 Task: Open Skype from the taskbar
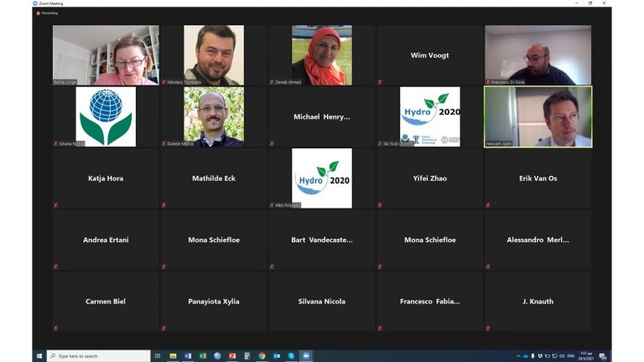pos(291,356)
